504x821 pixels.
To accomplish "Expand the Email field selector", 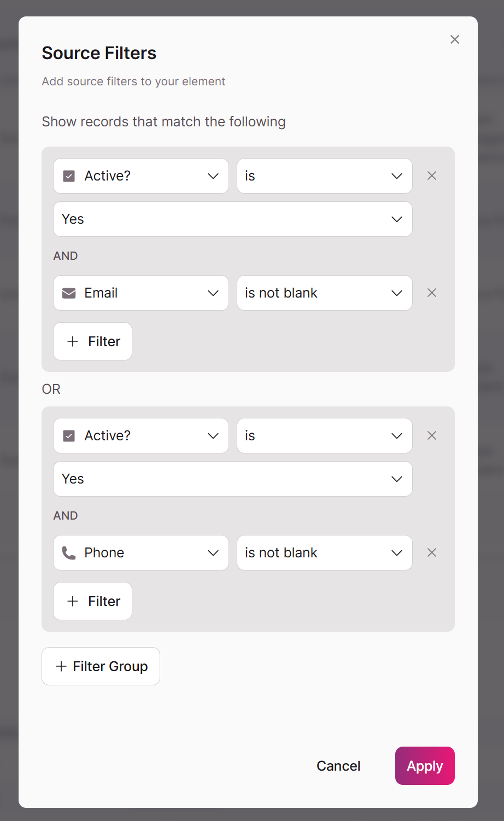I will [141, 293].
